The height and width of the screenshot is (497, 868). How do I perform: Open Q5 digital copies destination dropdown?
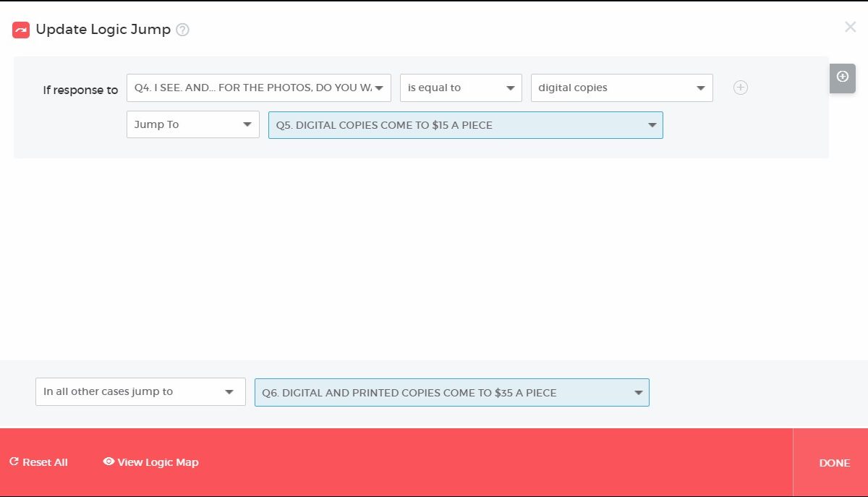click(465, 125)
